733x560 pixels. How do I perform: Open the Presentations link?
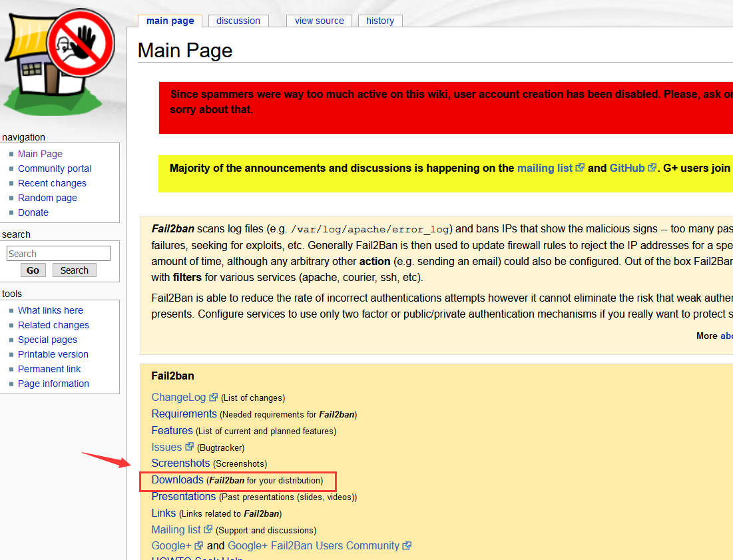point(184,497)
